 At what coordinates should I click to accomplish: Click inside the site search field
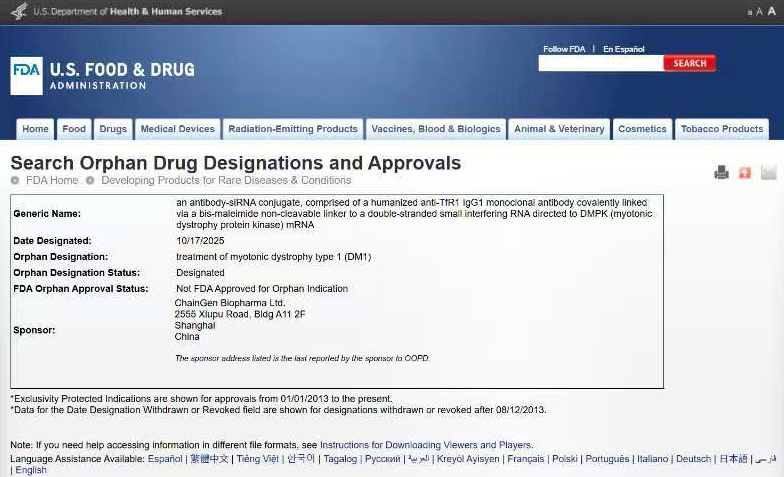coord(600,63)
